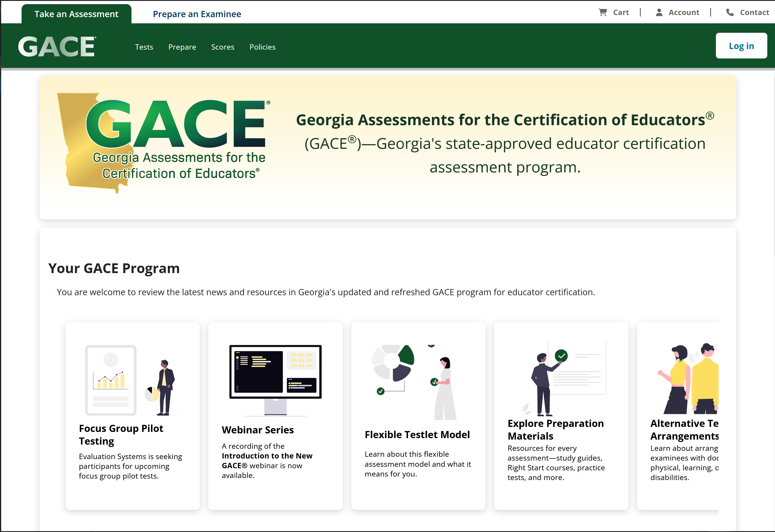Click the monitor illustration in Webinar Series card

[275, 380]
